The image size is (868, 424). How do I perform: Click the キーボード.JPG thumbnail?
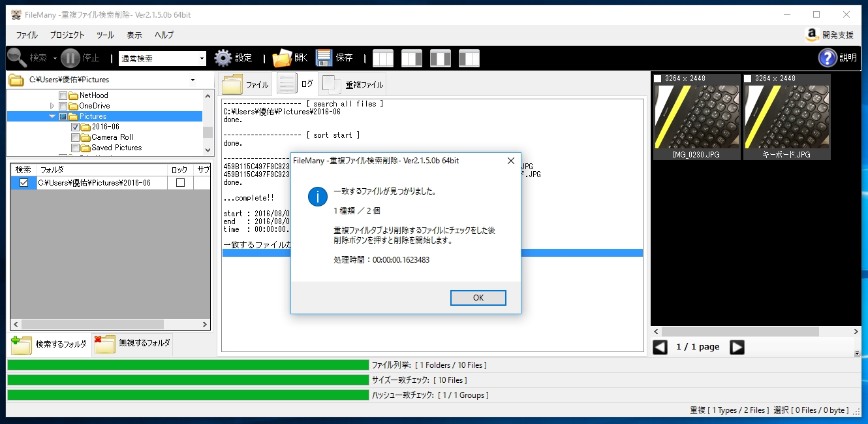click(787, 117)
